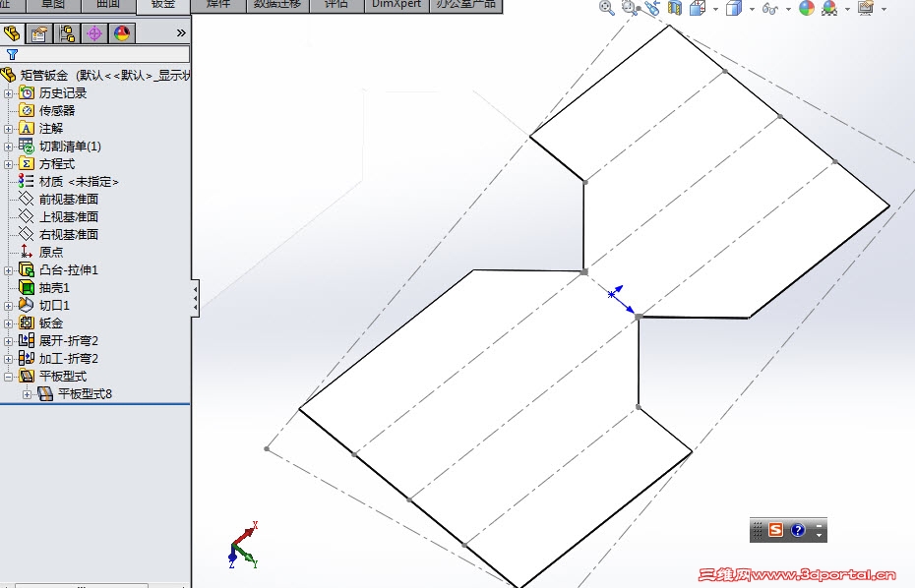Switch to the DimXpert ribbon tab

(396, 5)
